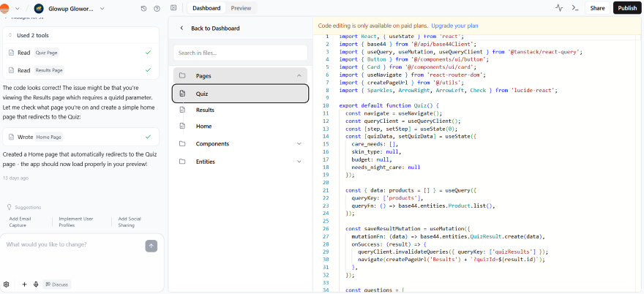Open the version history icon
Image resolution: width=644 pixels, height=294 pixels.
143,9
